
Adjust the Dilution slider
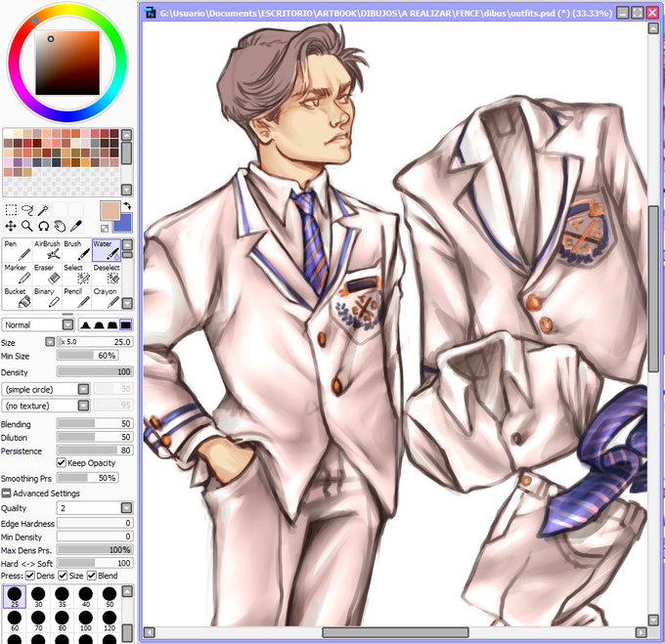point(95,437)
